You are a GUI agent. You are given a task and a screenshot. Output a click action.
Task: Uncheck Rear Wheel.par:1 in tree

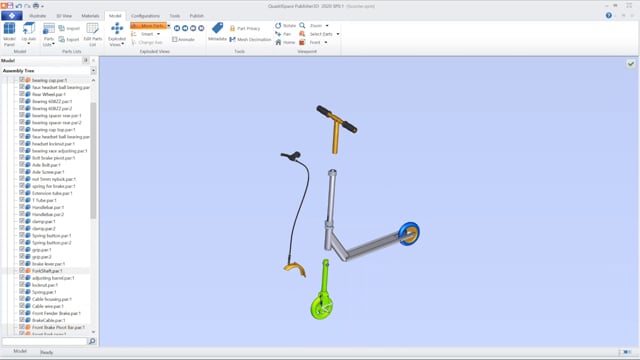point(22,94)
